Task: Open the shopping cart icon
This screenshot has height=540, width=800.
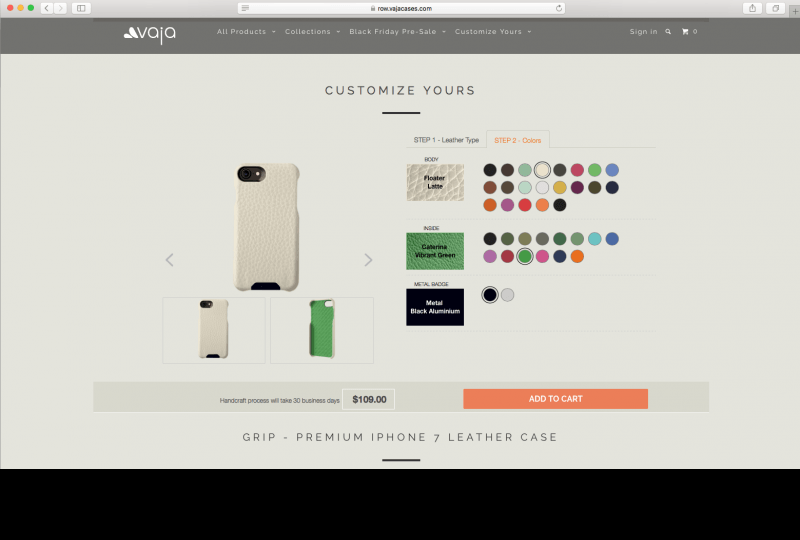Action: pos(685,32)
